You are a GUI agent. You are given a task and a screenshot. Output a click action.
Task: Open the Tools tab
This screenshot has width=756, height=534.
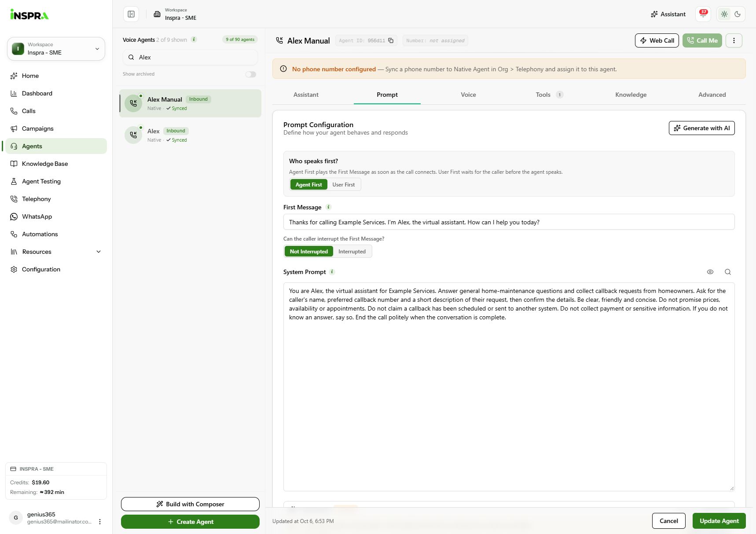[549, 95]
